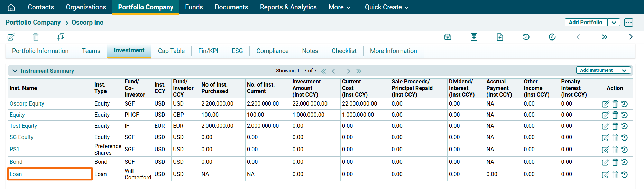
Task: Click the edit pencil icon below breadcrumb
Action: tap(11, 37)
